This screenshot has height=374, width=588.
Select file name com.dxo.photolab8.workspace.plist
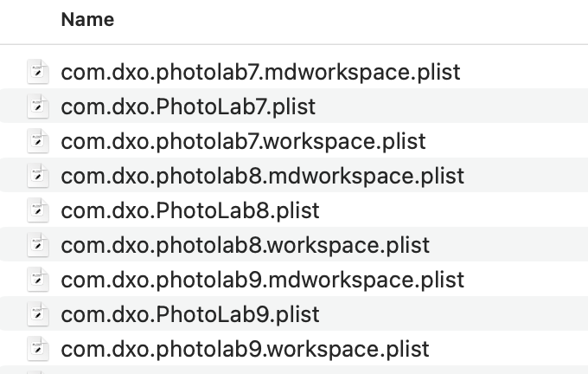[246, 245]
